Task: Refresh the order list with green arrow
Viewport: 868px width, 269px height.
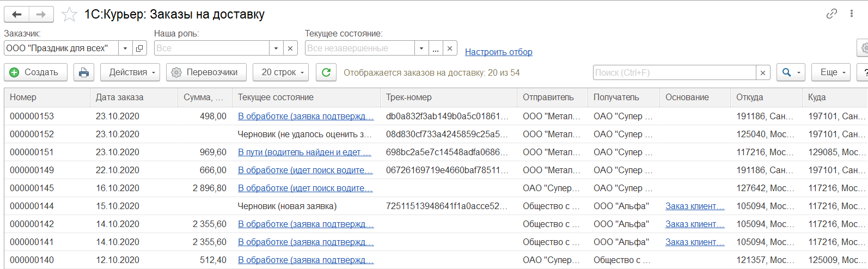Action: (326, 72)
